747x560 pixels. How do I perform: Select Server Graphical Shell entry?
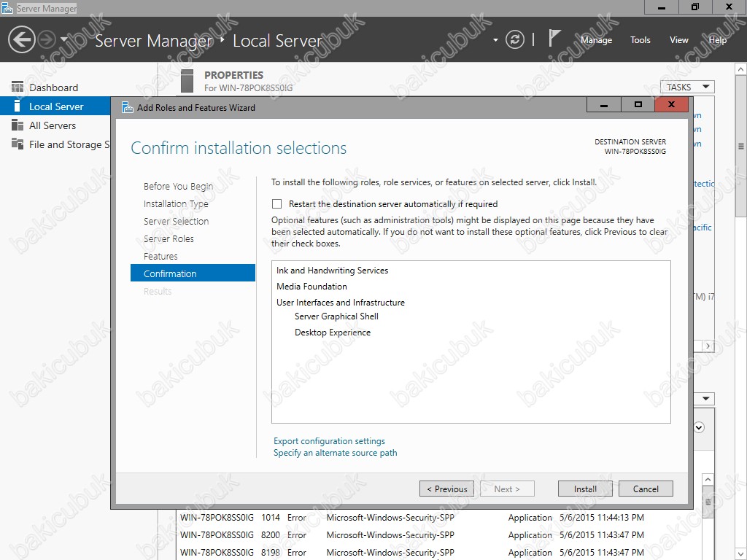(x=336, y=316)
